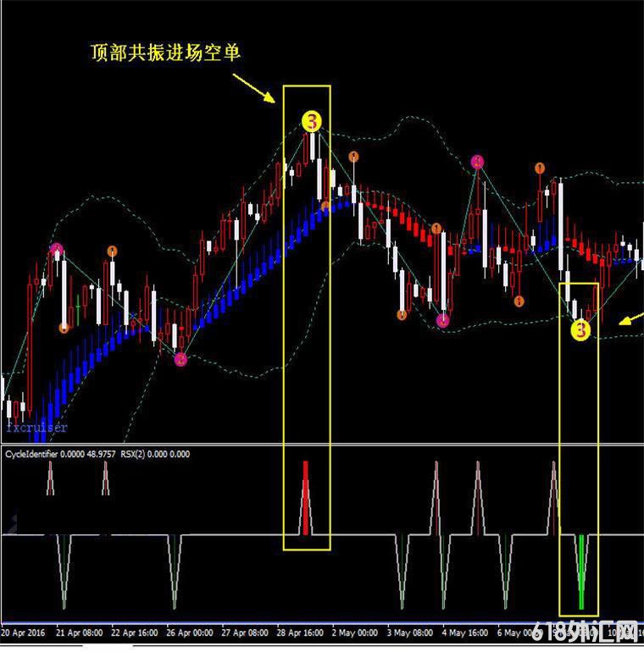
Task: Select the 顶部共振进场空单 annotation text
Action: click(x=166, y=52)
